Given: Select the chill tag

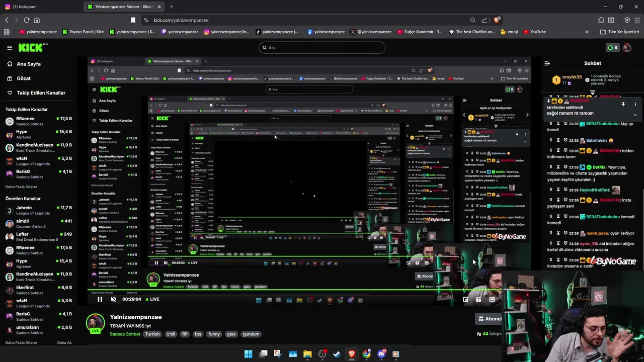Looking at the screenshot, I should tap(171, 334).
